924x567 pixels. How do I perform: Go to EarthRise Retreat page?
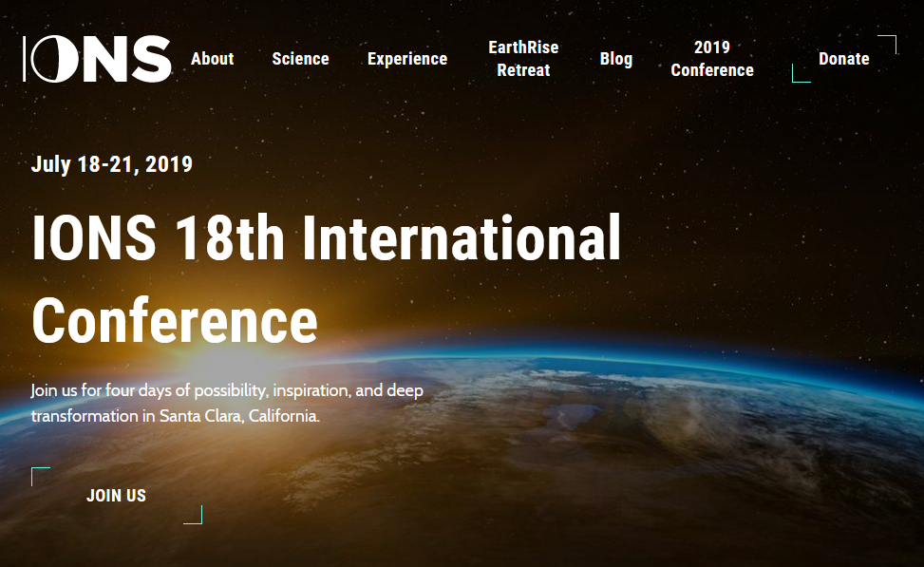[523, 58]
